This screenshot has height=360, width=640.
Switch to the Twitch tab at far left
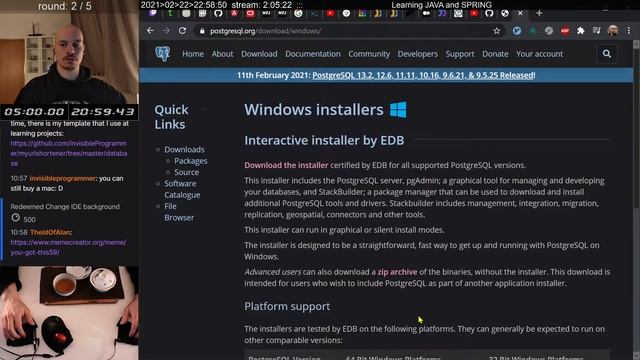click(153, 13)
